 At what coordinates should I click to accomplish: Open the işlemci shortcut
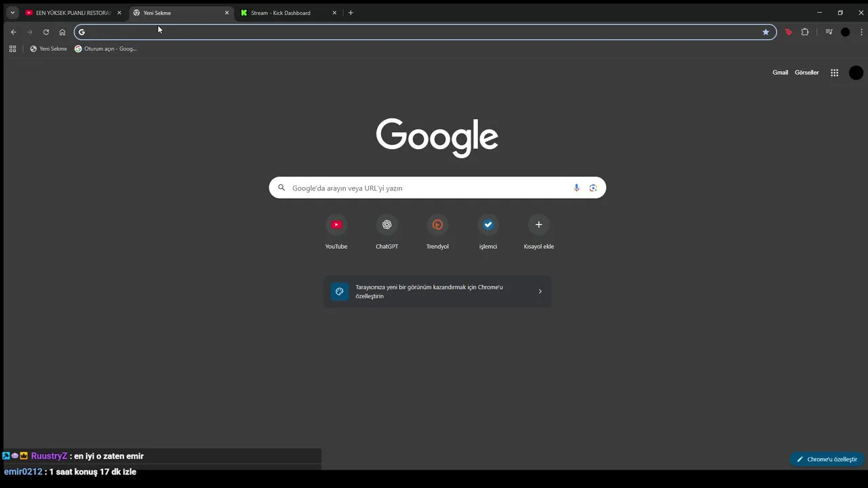click(488, 232)
